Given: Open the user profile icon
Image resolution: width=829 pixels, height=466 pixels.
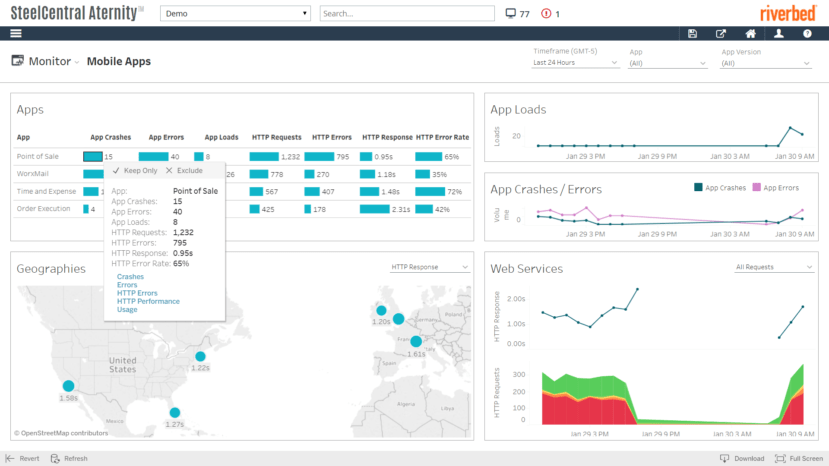Looking at the screenshot, I should [779, 33].
